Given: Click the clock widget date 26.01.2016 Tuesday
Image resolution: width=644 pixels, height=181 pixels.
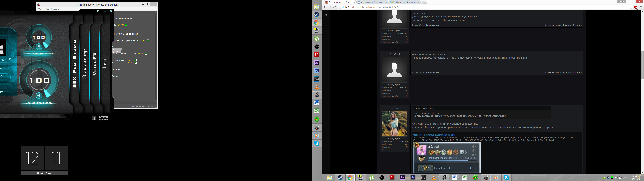Looking at the screenshot, I should pos(44,173).
